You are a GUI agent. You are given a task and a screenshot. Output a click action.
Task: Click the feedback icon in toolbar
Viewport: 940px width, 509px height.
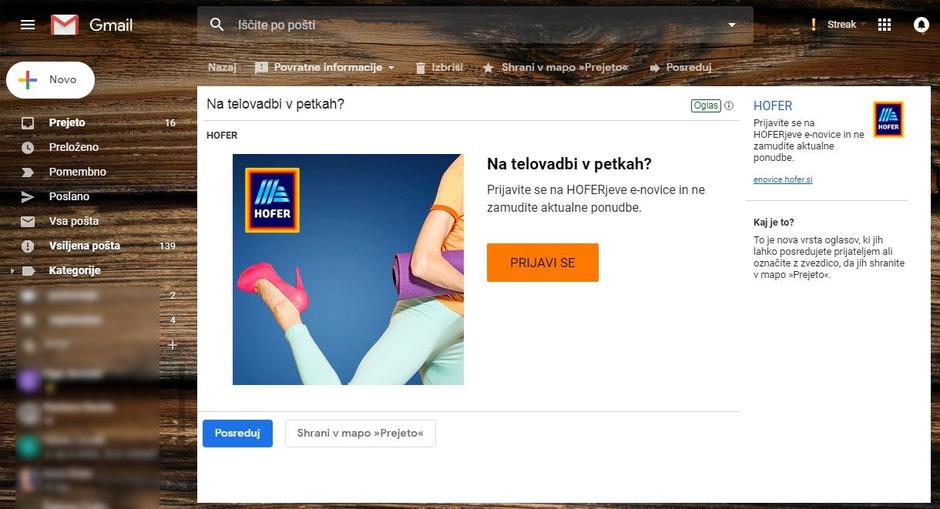(261, 68)
